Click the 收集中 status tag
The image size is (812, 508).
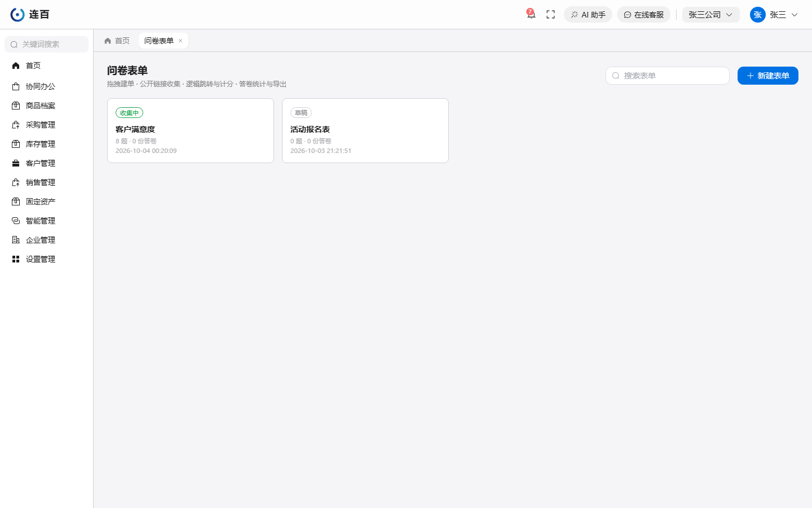(x=129, y=113)
